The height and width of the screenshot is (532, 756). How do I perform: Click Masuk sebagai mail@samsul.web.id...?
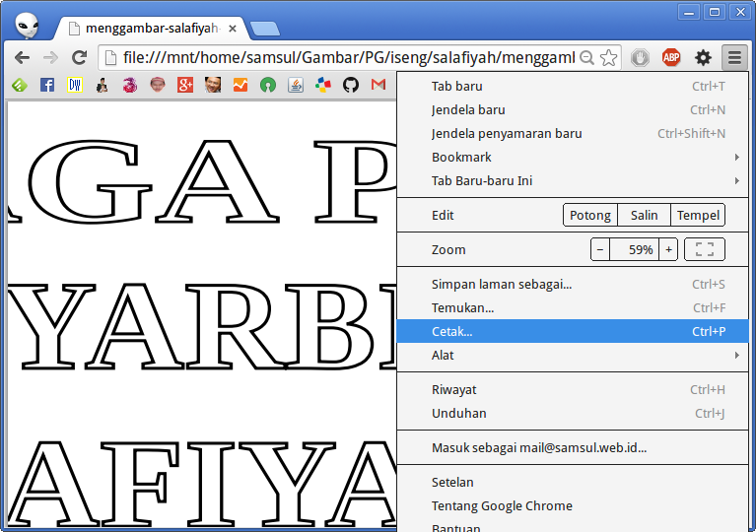coord(573,447)
